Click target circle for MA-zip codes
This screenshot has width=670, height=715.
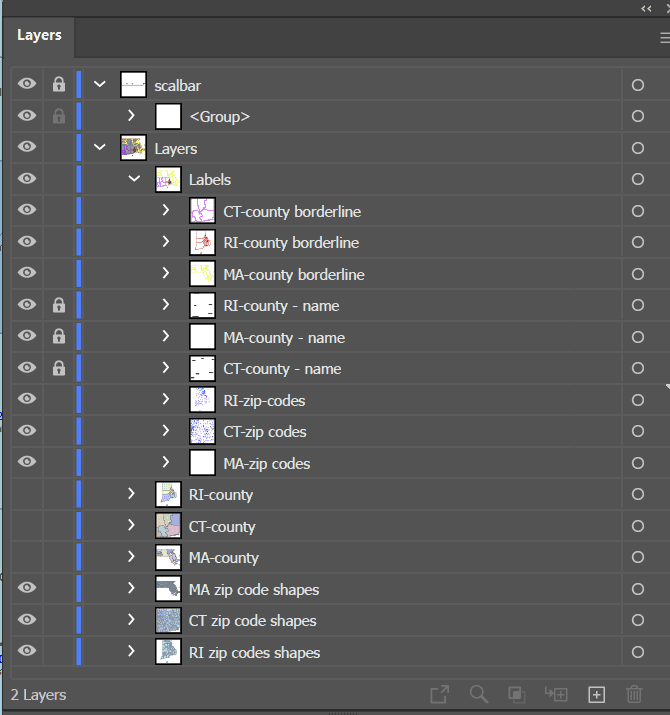point(638,463)
